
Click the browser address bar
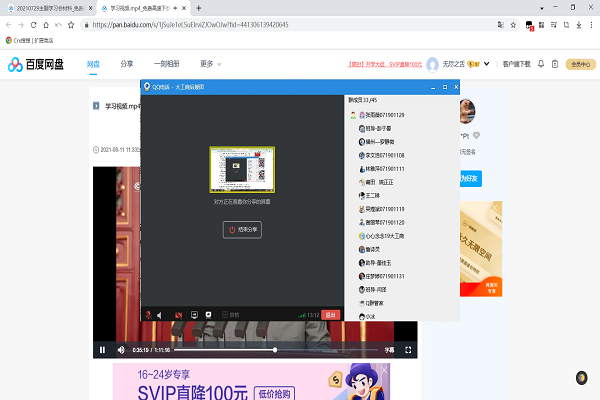[x=291, y=25]
